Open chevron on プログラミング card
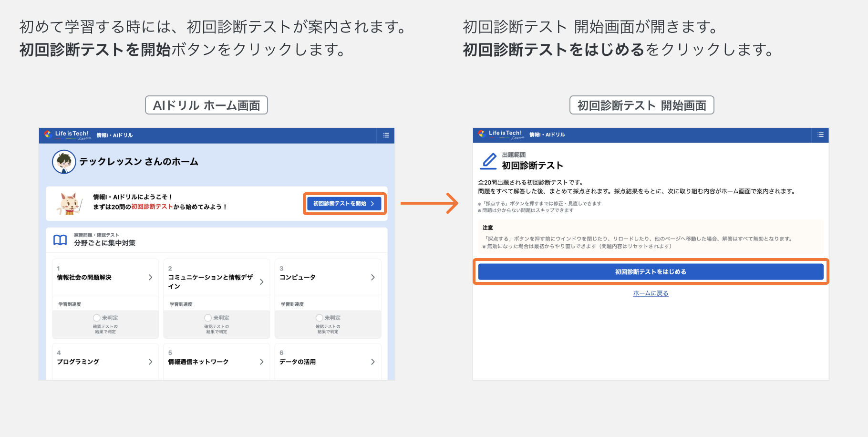The image size is (868, 437). 150,362
